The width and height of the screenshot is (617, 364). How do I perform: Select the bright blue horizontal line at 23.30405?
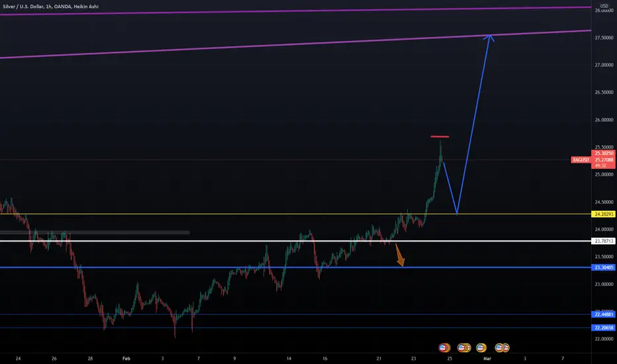pos(295,267)
